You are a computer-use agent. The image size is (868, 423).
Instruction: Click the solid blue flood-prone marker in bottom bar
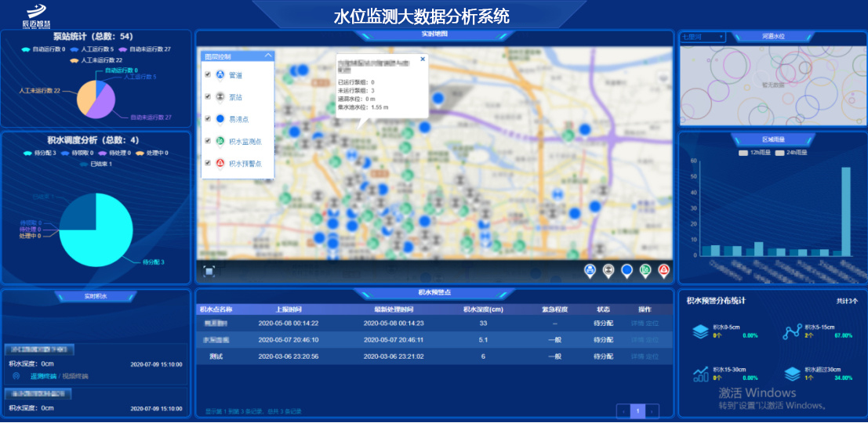pyautogui.click(x=626, y=271)
